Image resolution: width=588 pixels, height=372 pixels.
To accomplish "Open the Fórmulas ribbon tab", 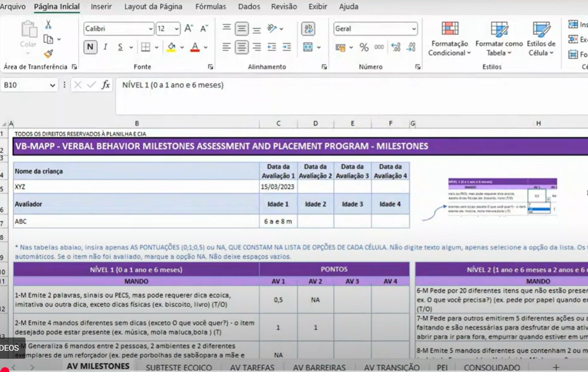I will click(210, 7).
